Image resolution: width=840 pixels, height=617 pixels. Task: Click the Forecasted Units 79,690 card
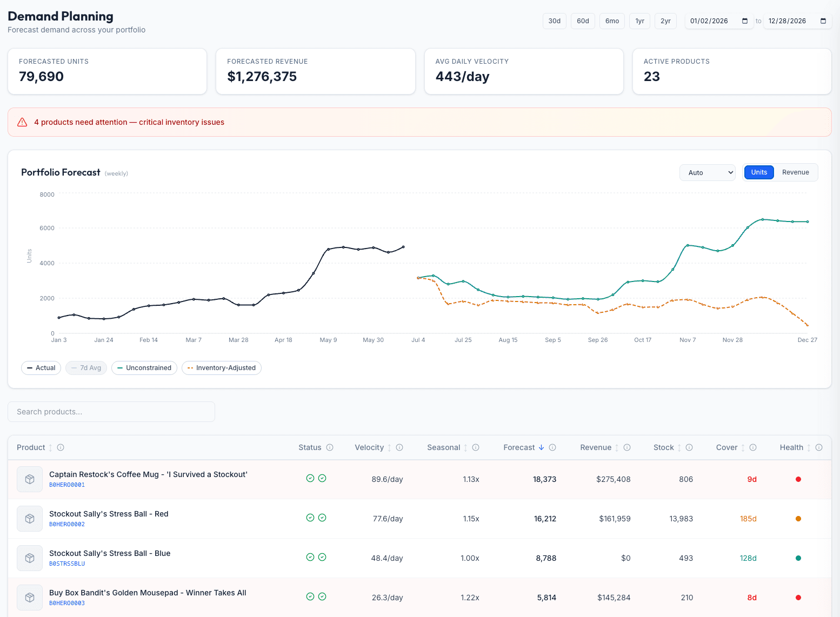tap(108, 71)
